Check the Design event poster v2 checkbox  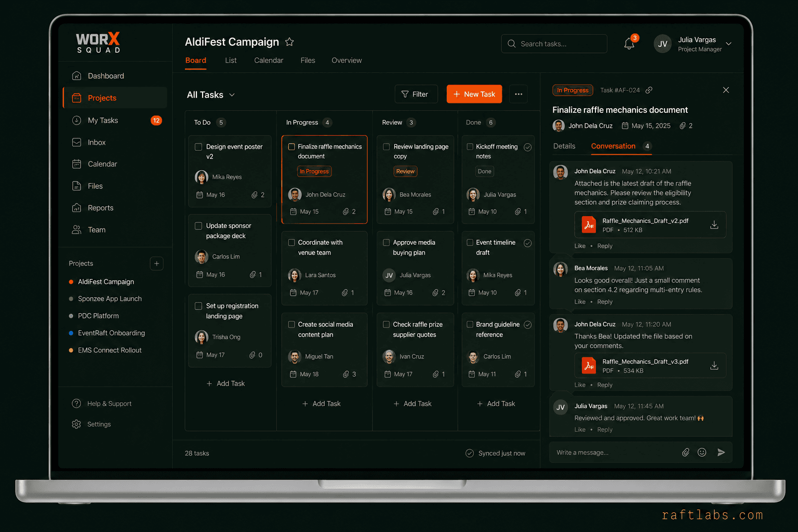(198, 147)
